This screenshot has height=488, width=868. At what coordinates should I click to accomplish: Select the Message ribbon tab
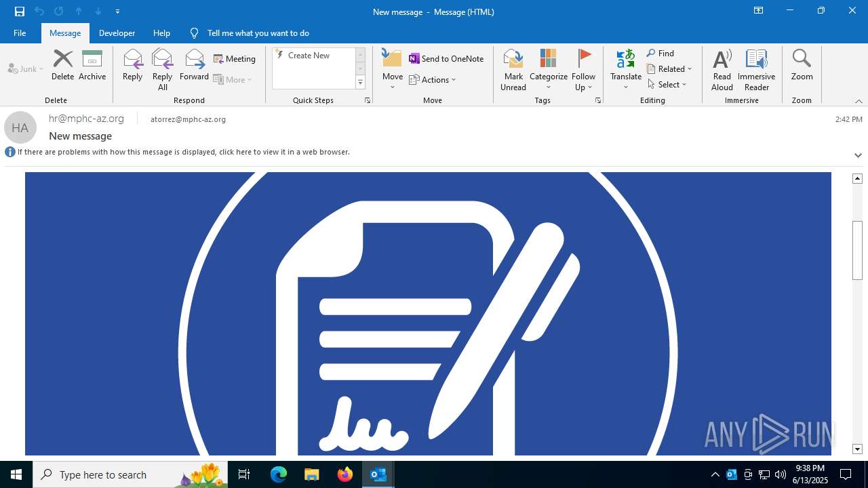click(65, 33)
